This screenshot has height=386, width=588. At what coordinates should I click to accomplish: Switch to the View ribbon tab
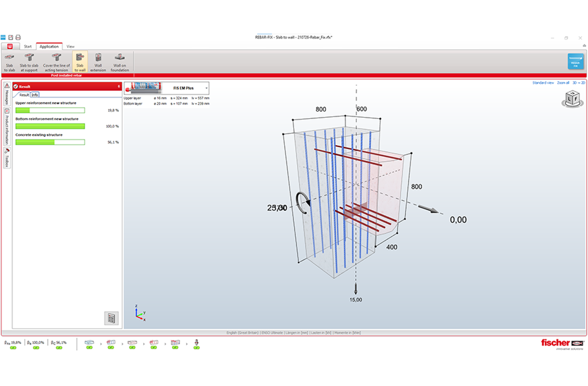point(70,46)
